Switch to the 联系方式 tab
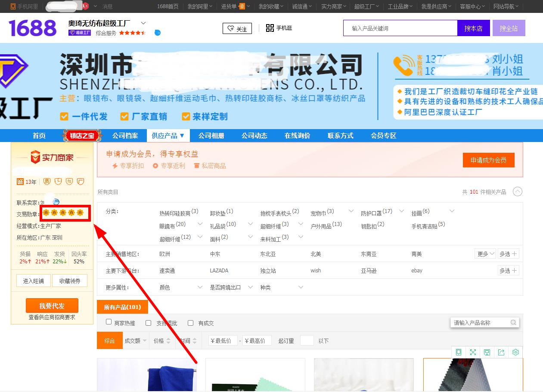Image resolution: width=543 pixels, height=392 pixels. point(340,136)
